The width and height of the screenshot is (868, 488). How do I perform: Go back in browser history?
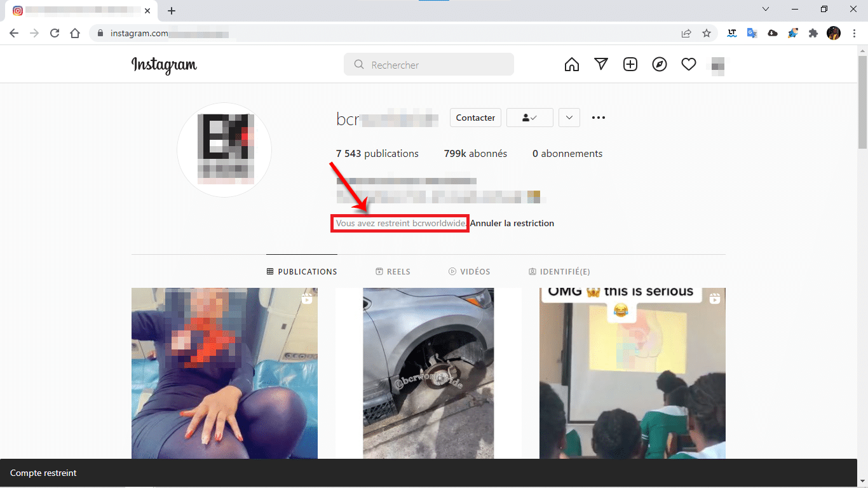coord(14,33)
